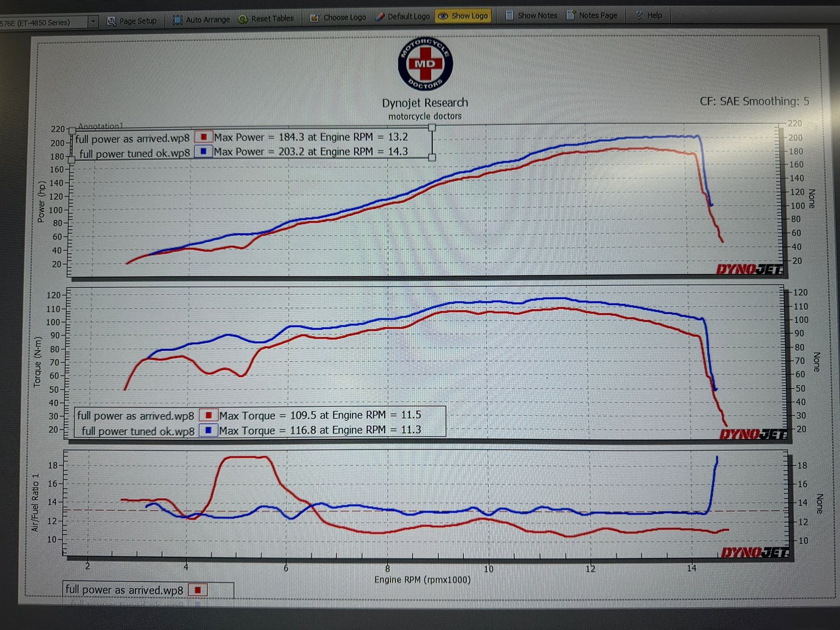The width and height of the screenshot is (840, 630).
Task: Click the red swatch in torque legend
Action: pos(208,415)
